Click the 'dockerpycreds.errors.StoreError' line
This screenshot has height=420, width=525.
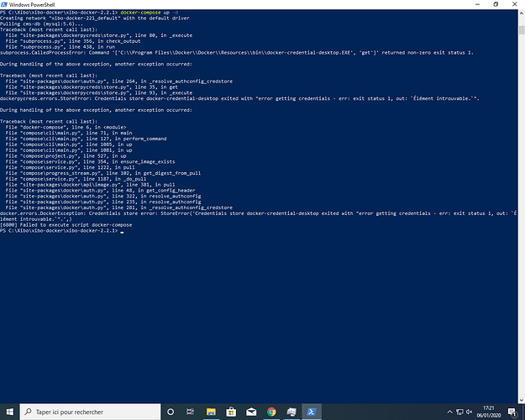coord(239,98)
